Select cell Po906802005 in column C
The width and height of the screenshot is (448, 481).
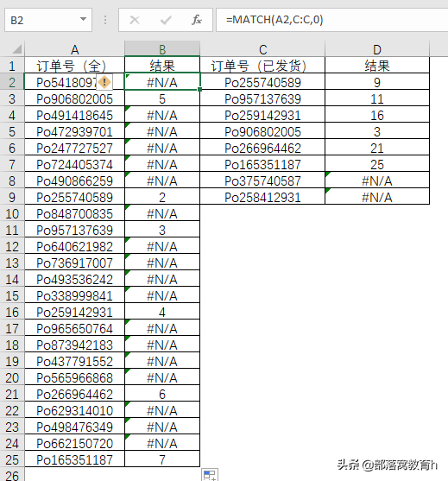tap(262, 131)
